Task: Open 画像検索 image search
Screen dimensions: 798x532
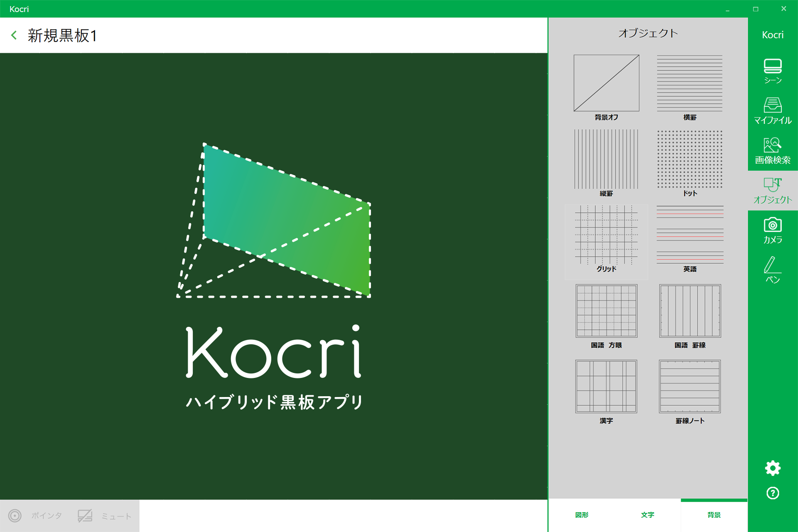Action: click(x=773, y=151)
